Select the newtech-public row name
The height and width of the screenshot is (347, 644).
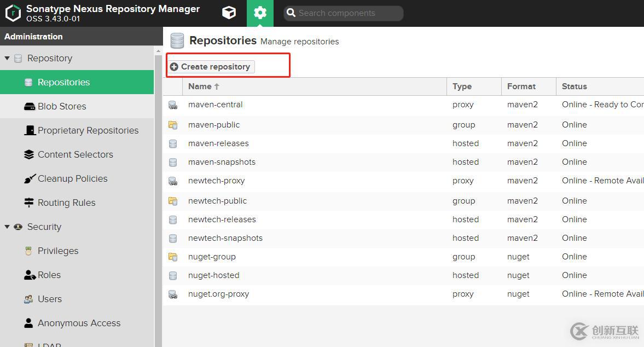pos(217,201)
